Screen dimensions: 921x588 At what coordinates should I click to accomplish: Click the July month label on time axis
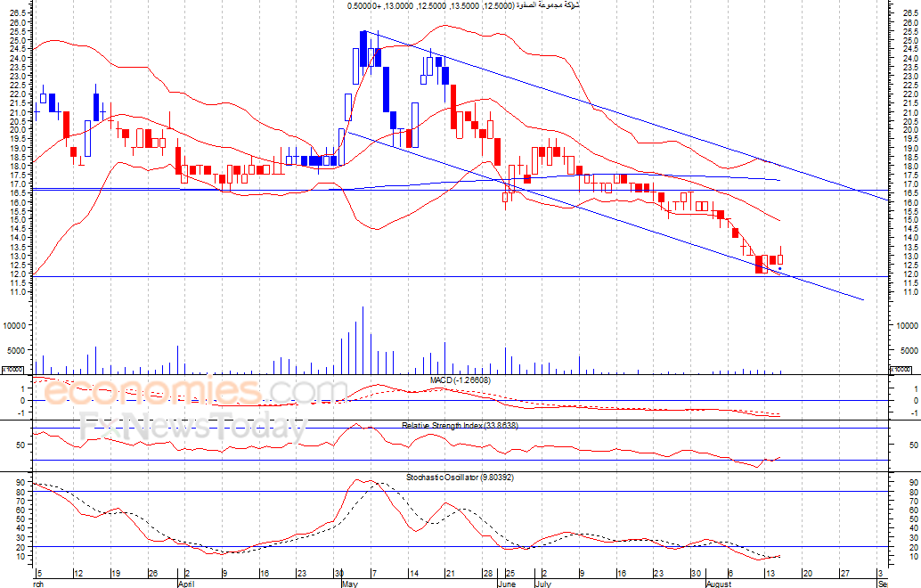click(543, 584)
